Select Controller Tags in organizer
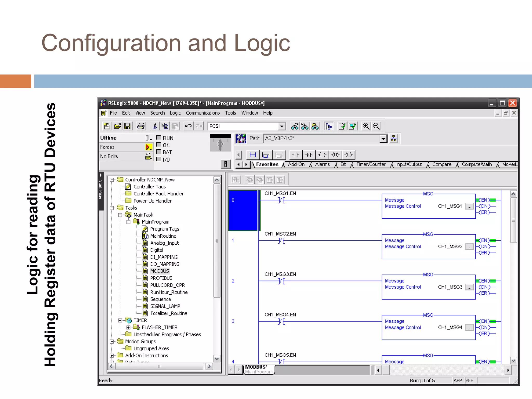Viewport: 532px width, 399px height. (150, 187)
